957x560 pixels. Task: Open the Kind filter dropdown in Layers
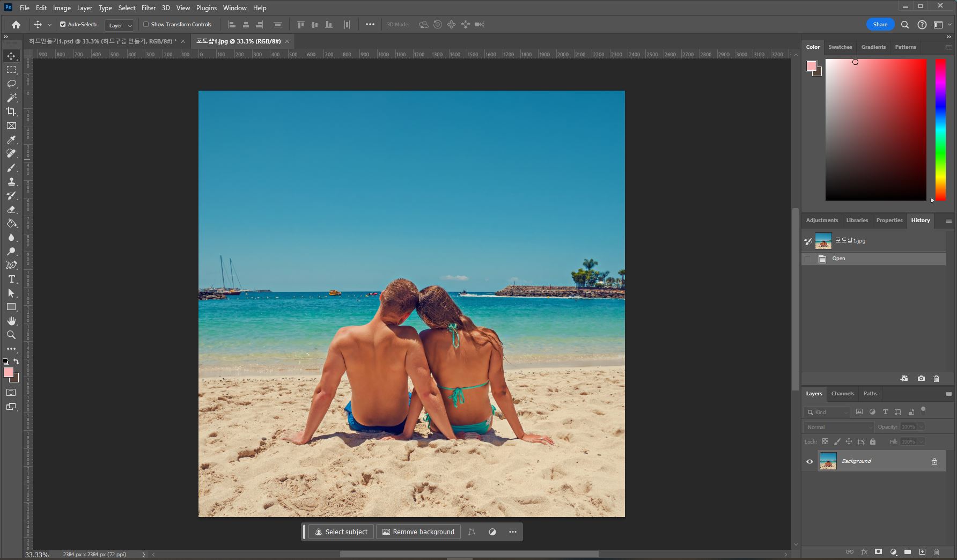click(827, 412)
